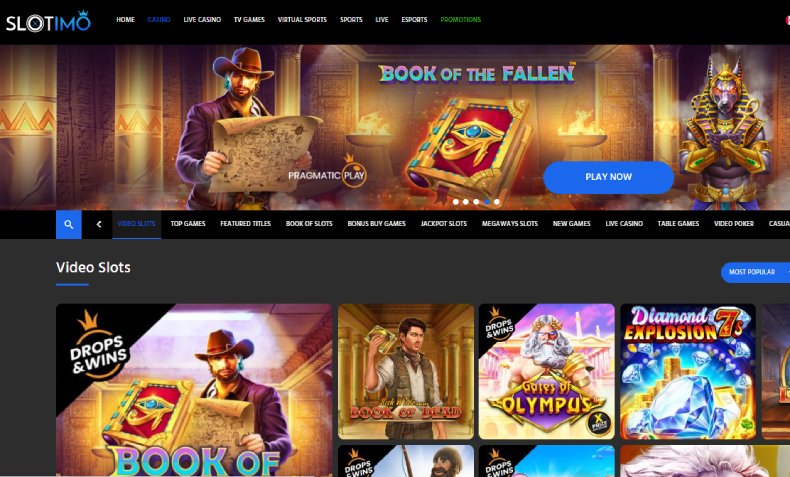Viewport: 790px width, 477px height.
Task: Go to Live Casino in top navigation
Action: (202, 20)
